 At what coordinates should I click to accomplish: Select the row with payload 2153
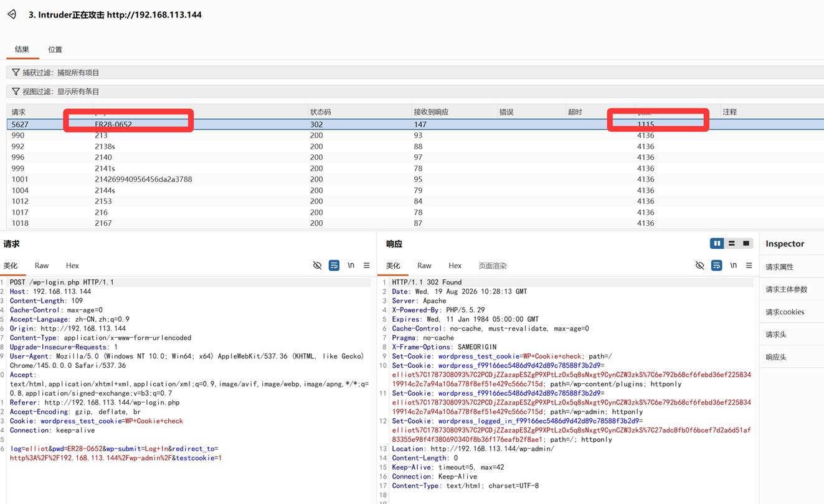pyautogui.click(x=415, y=201)
